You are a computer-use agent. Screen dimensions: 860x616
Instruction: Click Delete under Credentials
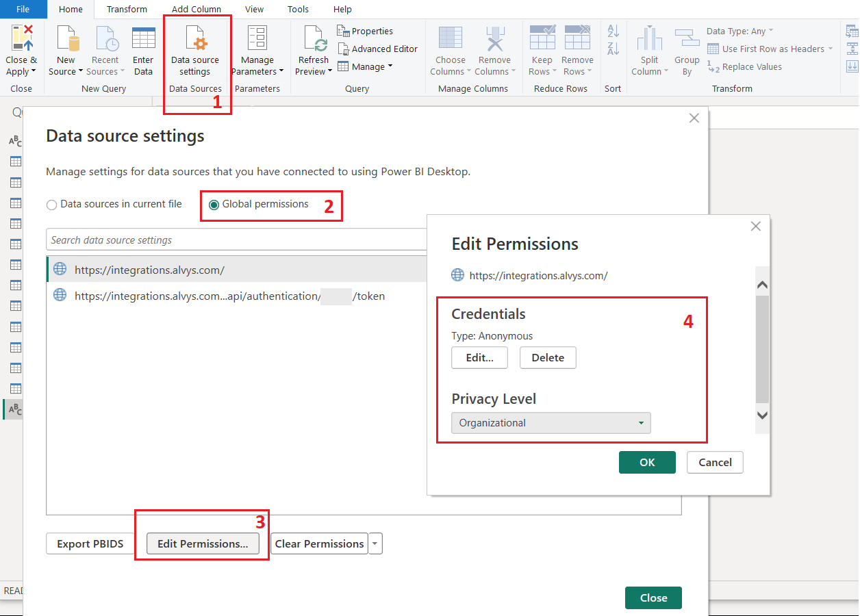coord(548,358)
